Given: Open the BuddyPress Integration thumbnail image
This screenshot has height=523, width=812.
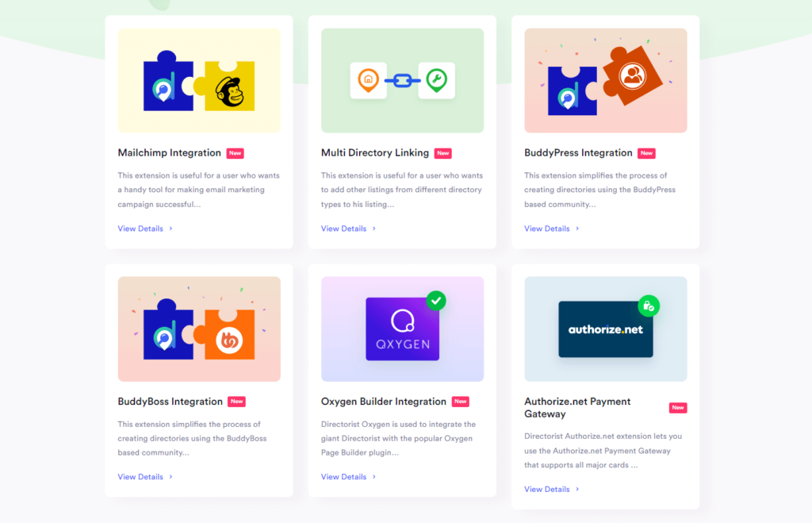Looking at the screenshot, I should (605, 80).
